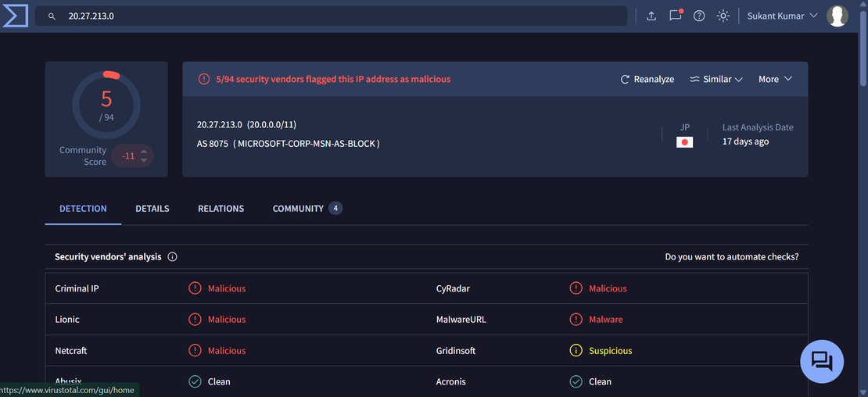Click the search field containing 20.27.213.0
868x397 pixels.
[x=336, y=16]
